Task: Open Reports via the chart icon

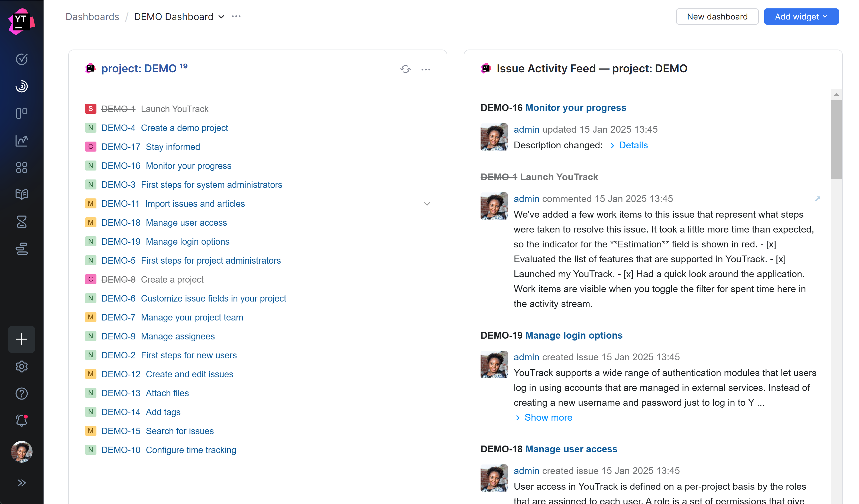Action: point(21,141)
